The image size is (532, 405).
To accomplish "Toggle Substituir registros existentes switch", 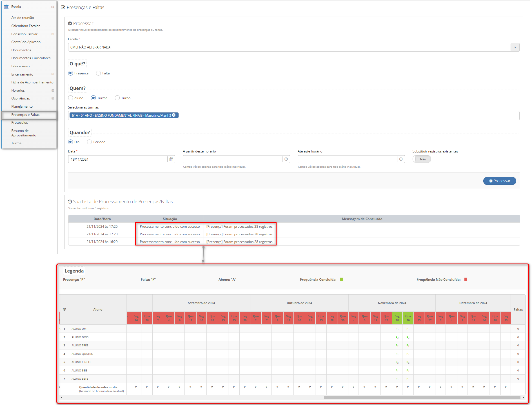I will [422, 159].
